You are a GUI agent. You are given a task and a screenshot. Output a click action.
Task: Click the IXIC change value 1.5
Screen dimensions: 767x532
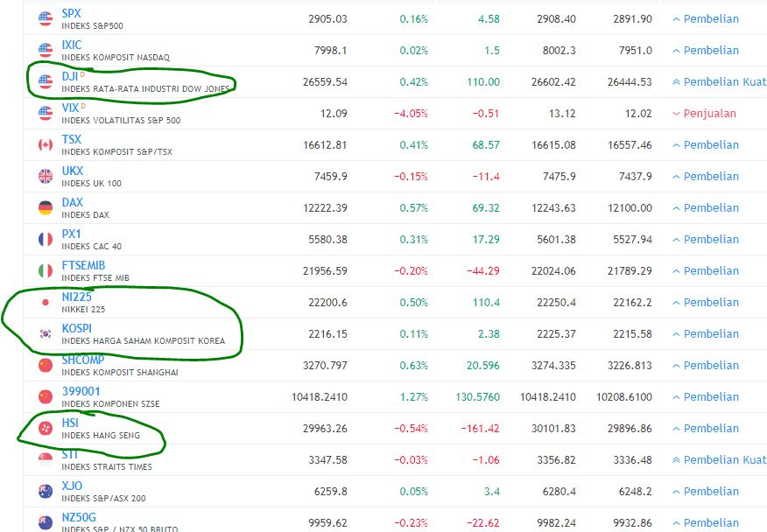click(492, 51)
